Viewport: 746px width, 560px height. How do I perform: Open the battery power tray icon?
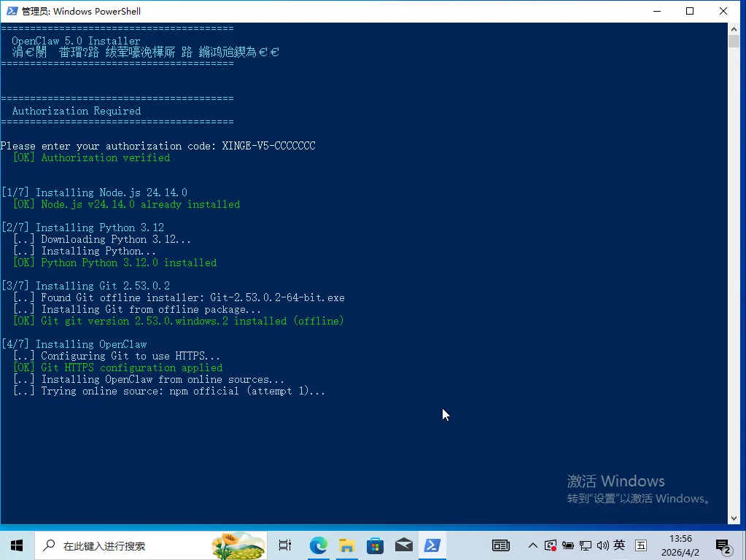(x=567, y=545)
